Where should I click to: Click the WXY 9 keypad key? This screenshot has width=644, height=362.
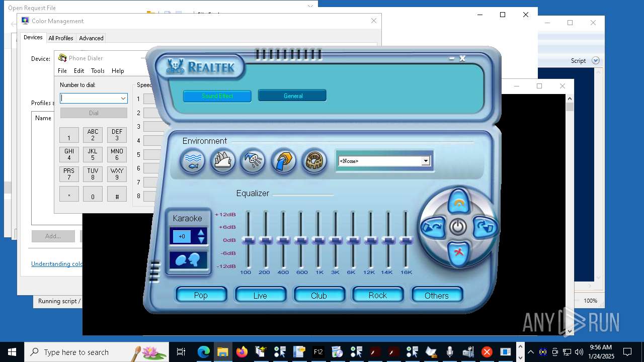[117, 174]
